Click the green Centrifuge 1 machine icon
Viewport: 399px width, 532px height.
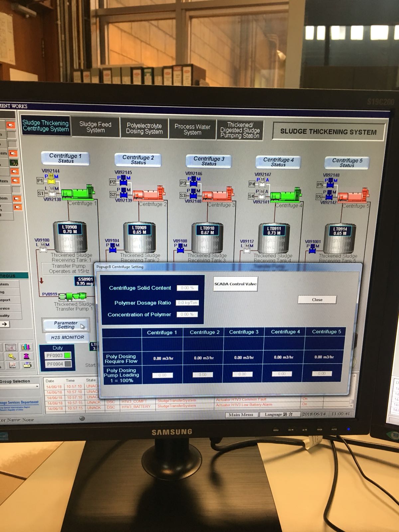[x=78, y=192]
